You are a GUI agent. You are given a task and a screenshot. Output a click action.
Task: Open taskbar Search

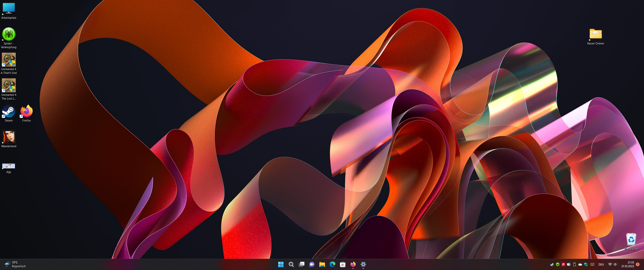(x=291, y=264)
